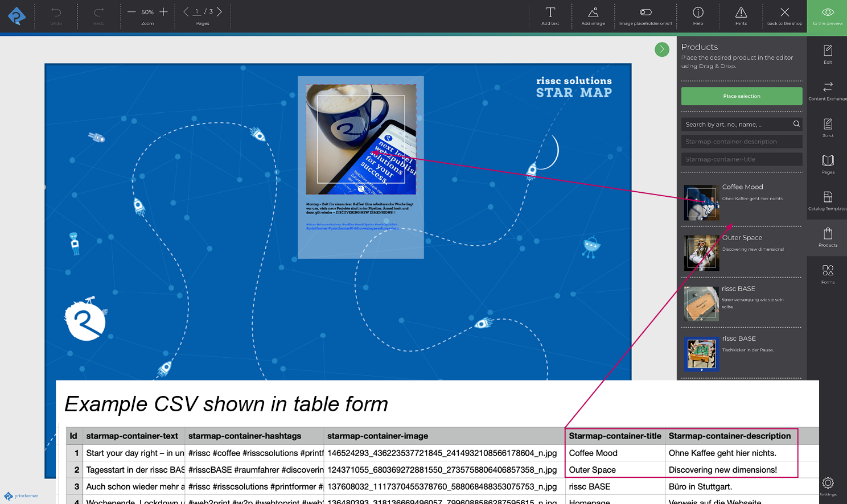847x504 pixels.
Task: Click the Add text tool
Action: [550, 16]
